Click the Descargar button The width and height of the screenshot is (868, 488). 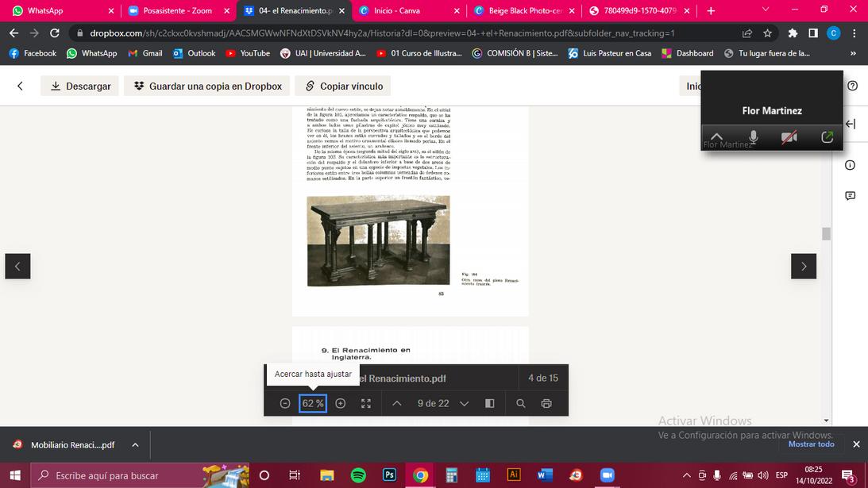click(x=79, y=86)
